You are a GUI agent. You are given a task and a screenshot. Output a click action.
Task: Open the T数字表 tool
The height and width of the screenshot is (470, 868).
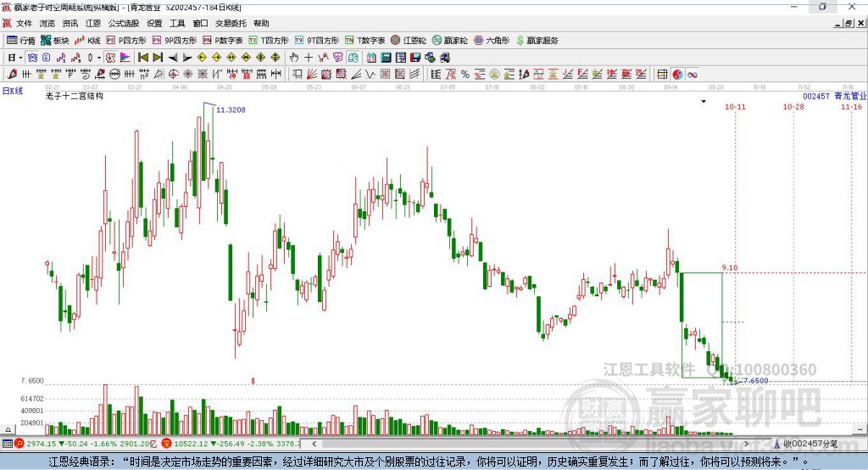(364, 41)
